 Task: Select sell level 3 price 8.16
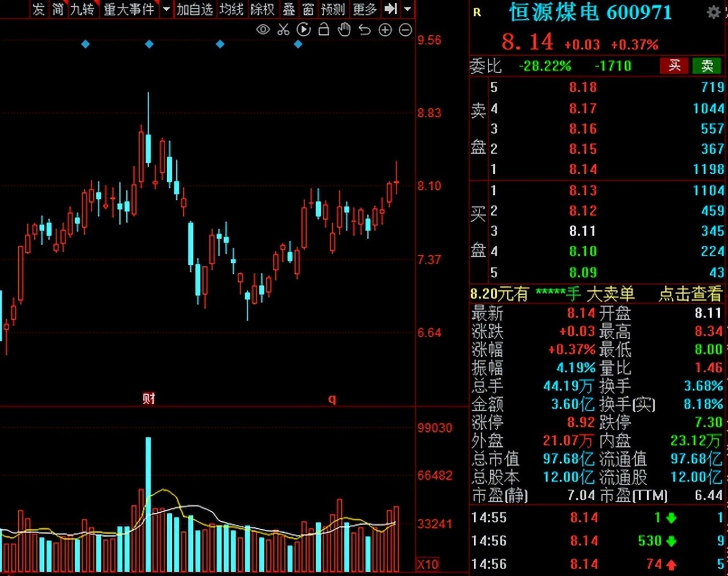pos(583,129)
